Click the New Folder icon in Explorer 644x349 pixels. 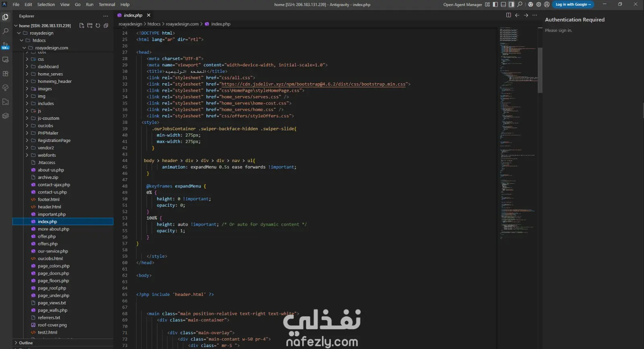tap(90, 26)
